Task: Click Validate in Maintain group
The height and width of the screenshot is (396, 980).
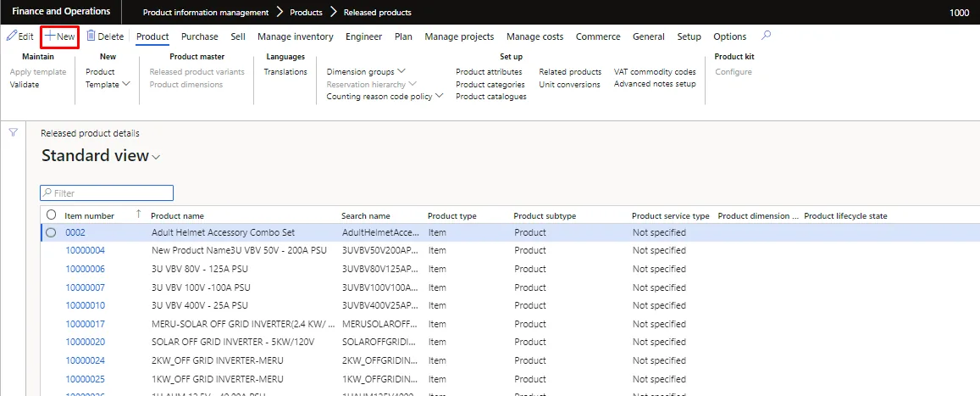Action: 25,85
